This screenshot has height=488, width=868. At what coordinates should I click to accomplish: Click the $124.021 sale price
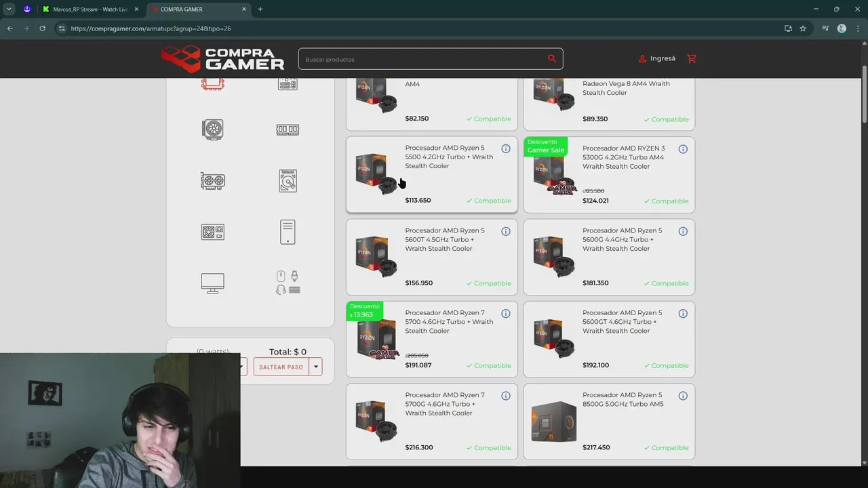[x=595, y=201]
